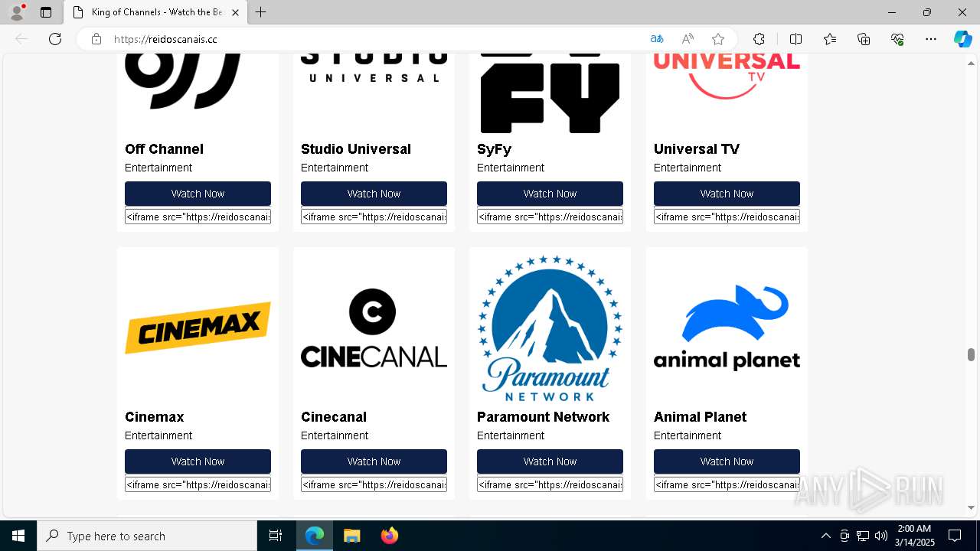980x551 pixels.
Task: Watch Now for Universal TV
Action: pos(727,194)
